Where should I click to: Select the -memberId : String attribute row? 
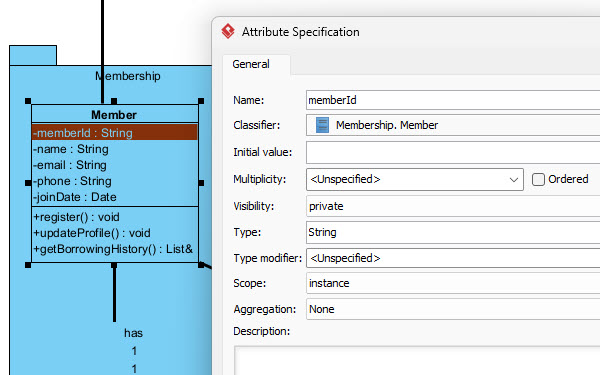[115, 133]
